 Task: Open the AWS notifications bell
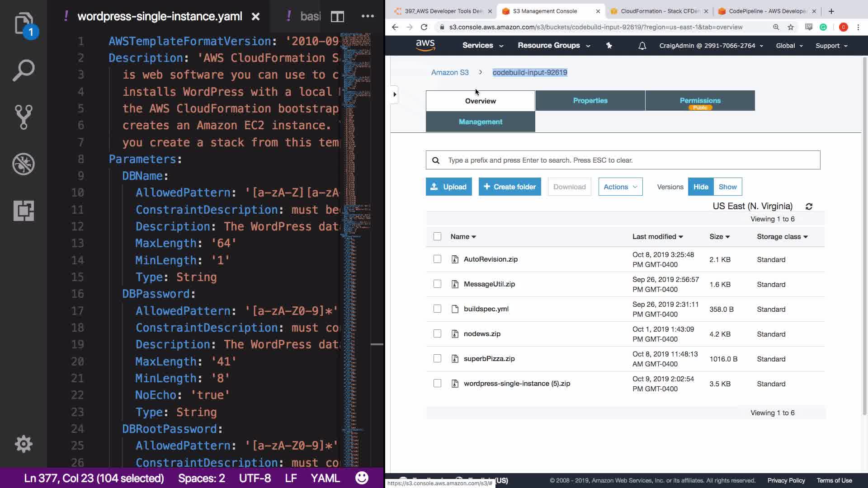click(642, 46)
